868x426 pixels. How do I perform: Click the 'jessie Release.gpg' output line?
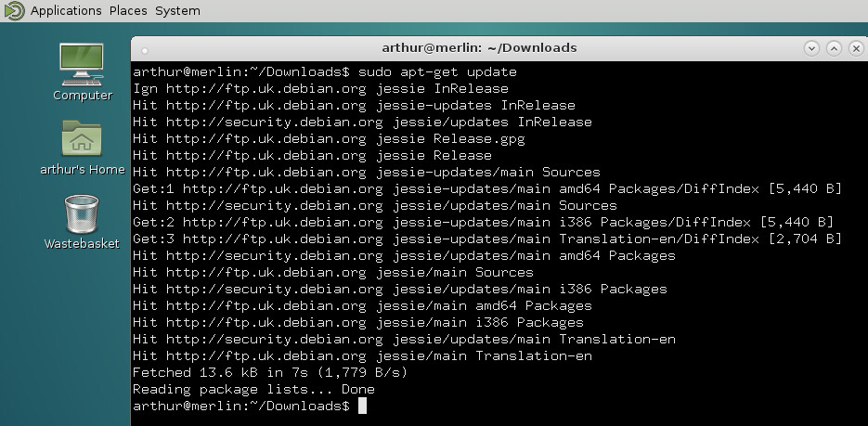pos(329,138)
